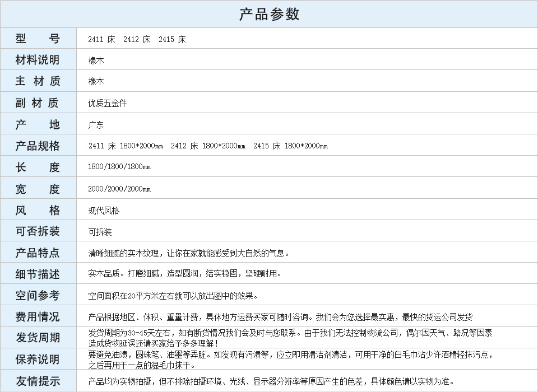Select the 型号 row label
Viewport: 538px width, 392px height.
tap(38, 39)
